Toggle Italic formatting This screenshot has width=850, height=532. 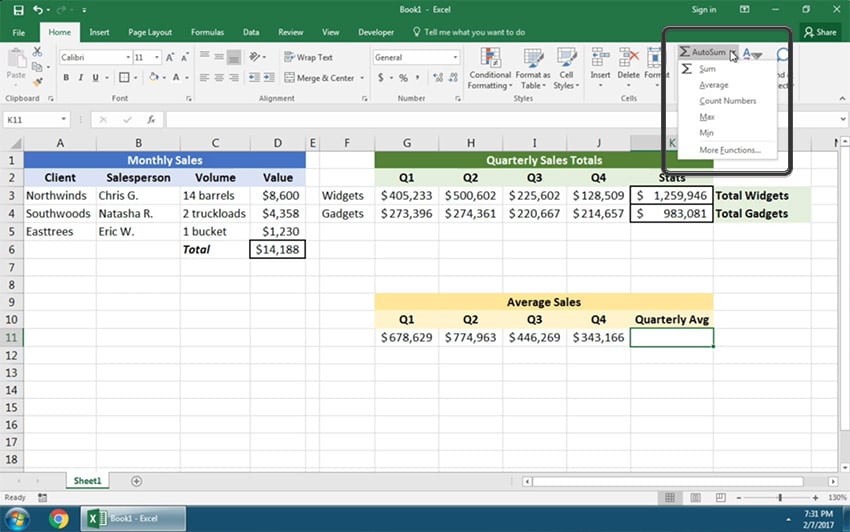(x=80, y=78)
